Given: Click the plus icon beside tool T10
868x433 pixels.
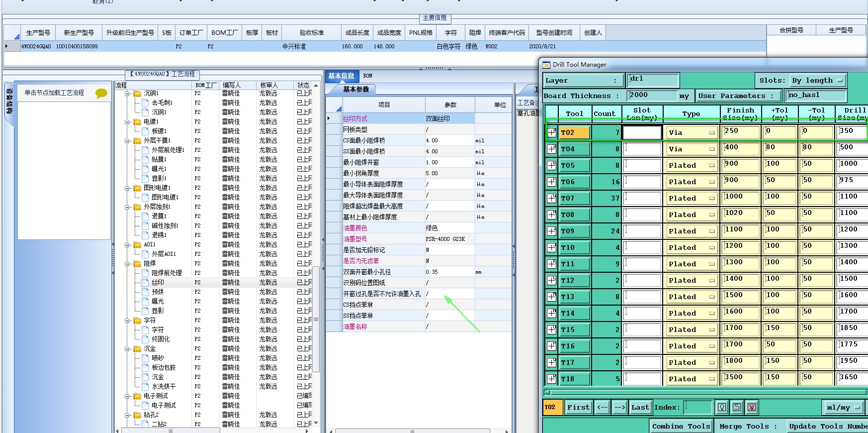Looking at the screenshot, I should (551, 247).
